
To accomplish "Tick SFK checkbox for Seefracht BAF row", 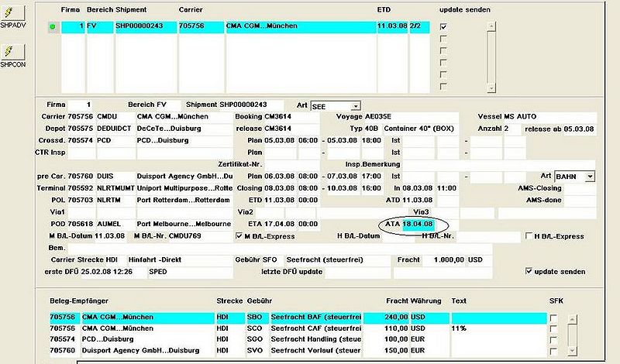I will pos(553,318).
